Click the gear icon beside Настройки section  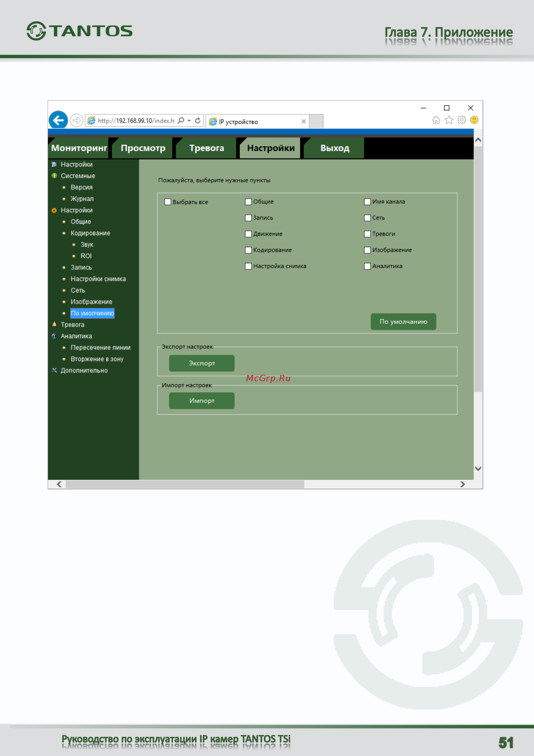(54, 211)
